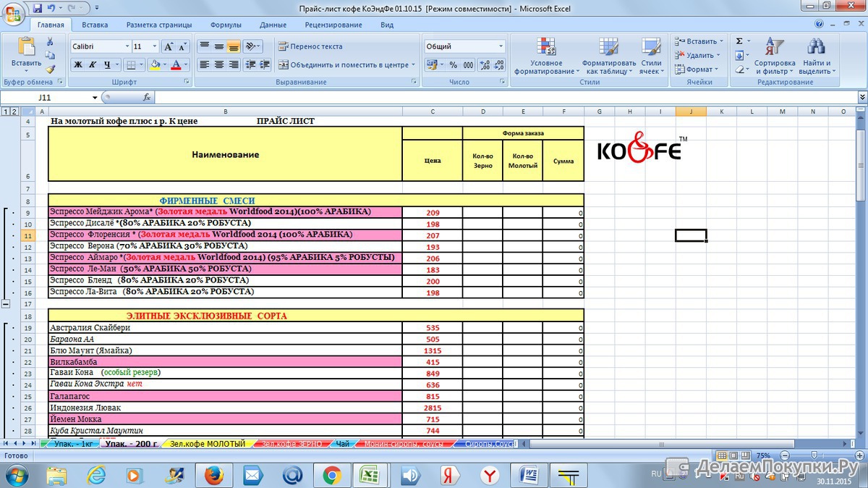This screenshot has width=868, height=488.
Task: Open sheet tab Зел.кофе МОЛОТЫЙ
Action: (207, 443)
